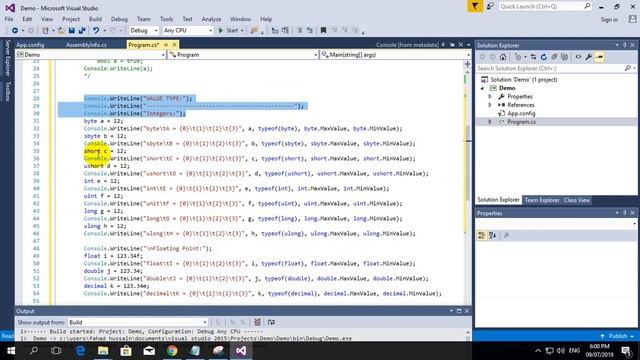The width and height of the screenshot is (640, 360).
Task: Expand the Properties node in Solution Explorer
Action: pos(490,97)
